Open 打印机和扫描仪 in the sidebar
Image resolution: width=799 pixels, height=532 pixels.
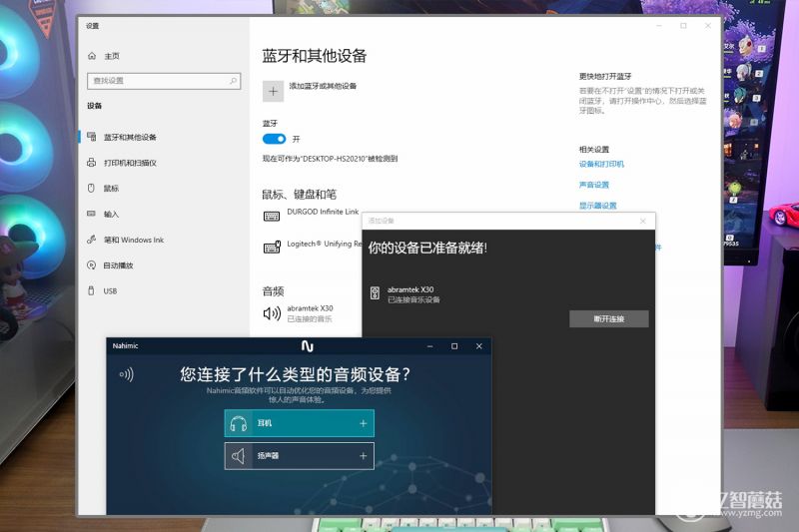tap(130, 163)
